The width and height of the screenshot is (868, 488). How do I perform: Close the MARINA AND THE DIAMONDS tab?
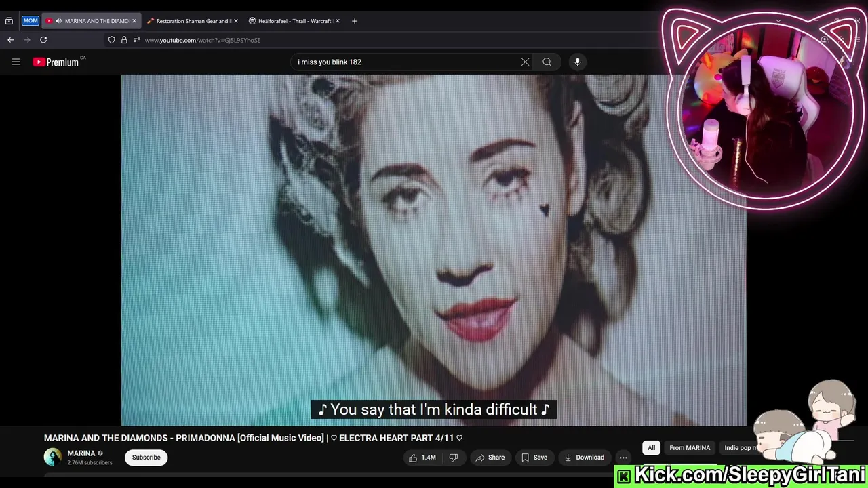point(134,21)
